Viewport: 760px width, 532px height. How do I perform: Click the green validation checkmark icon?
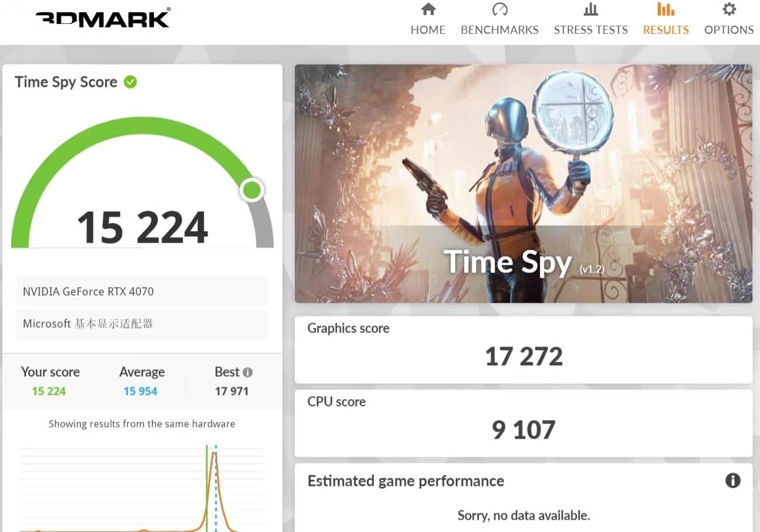pos(131,82)
